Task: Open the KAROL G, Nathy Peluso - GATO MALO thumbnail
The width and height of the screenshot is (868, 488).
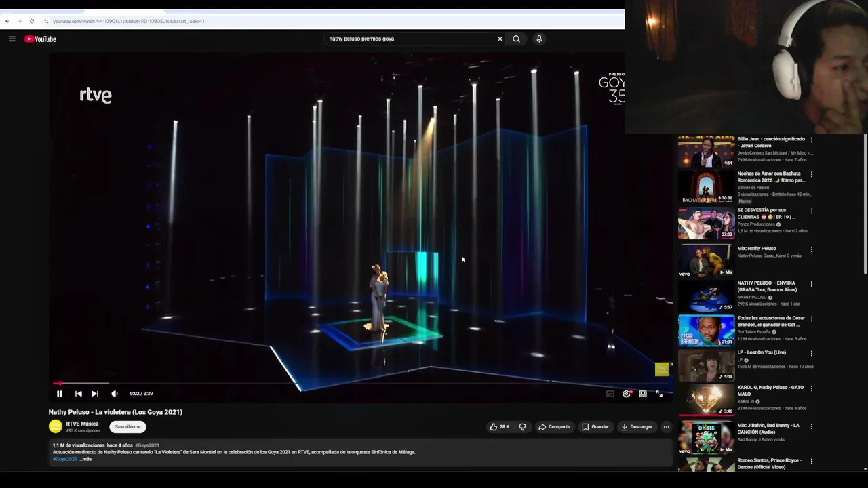Action: [x=706, y=400]
